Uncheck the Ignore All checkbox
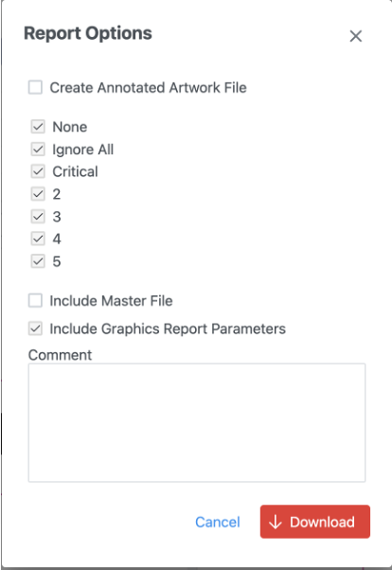 pos(38,150)
